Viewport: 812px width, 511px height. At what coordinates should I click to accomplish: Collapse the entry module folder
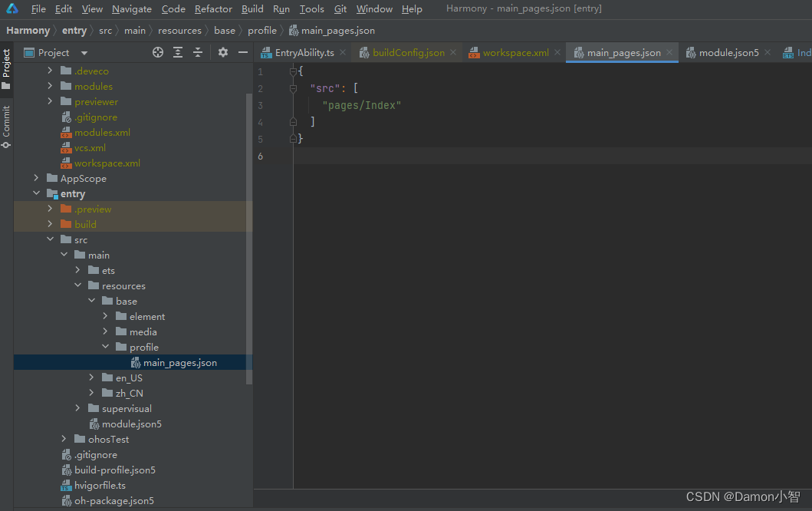pyautogui.click(x=37, y=193)
